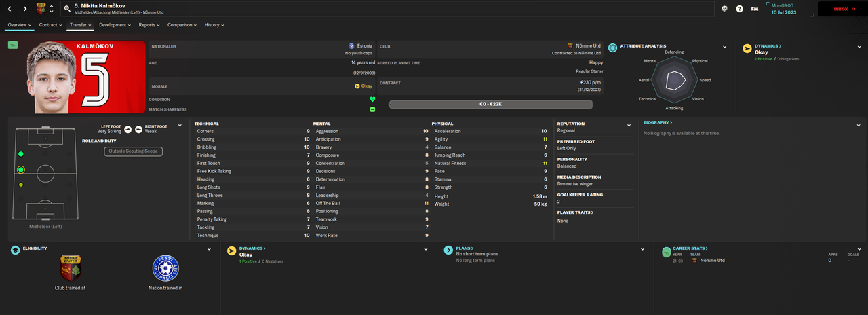
Task: Click the match sharpness indicator icon
Action: [372, 109]
